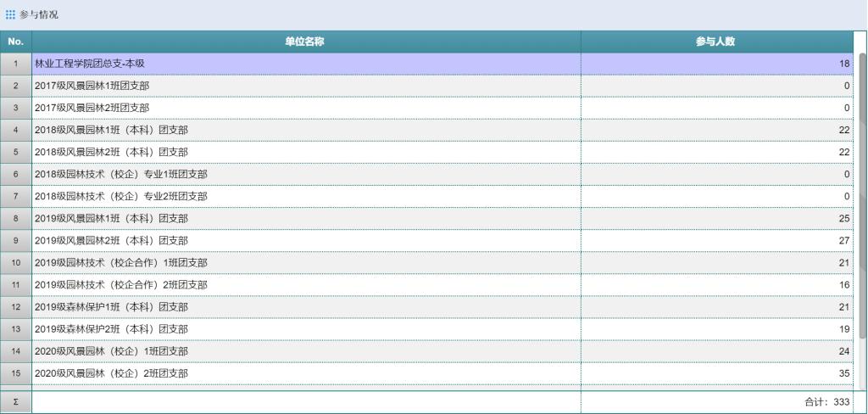The width and height of the screenshot is (868, 414).
Task: Sort by the 参与人数 column header
Action: (715, 42)
